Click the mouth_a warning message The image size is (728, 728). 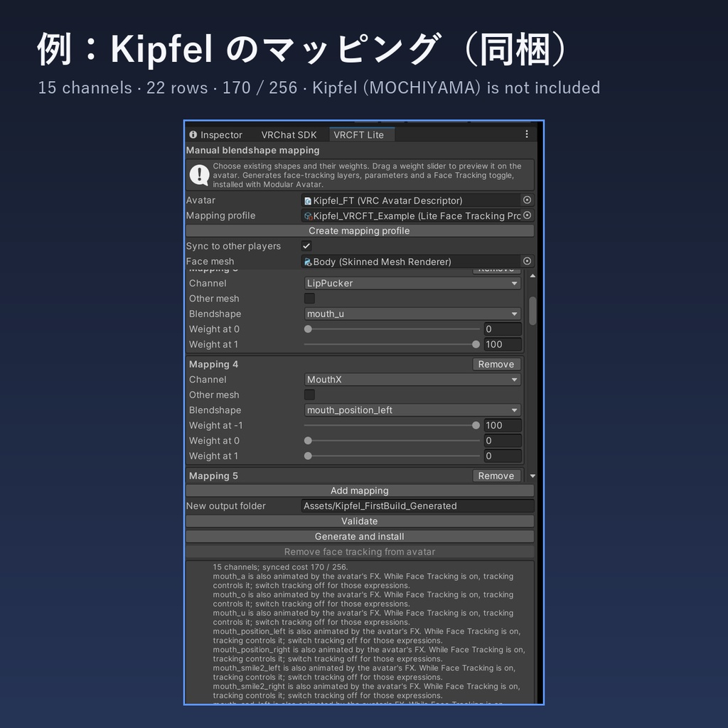tap(363, 581)
